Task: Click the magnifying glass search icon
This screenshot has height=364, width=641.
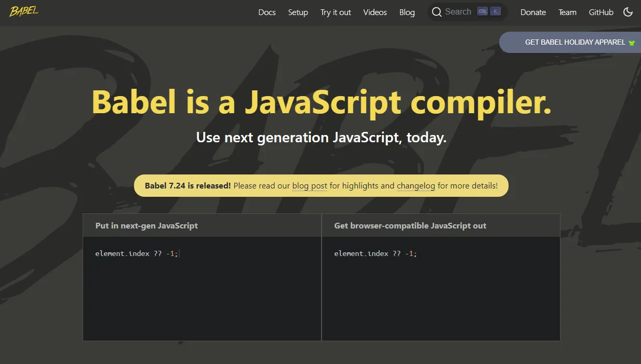Action: click(x=437, y=12)
